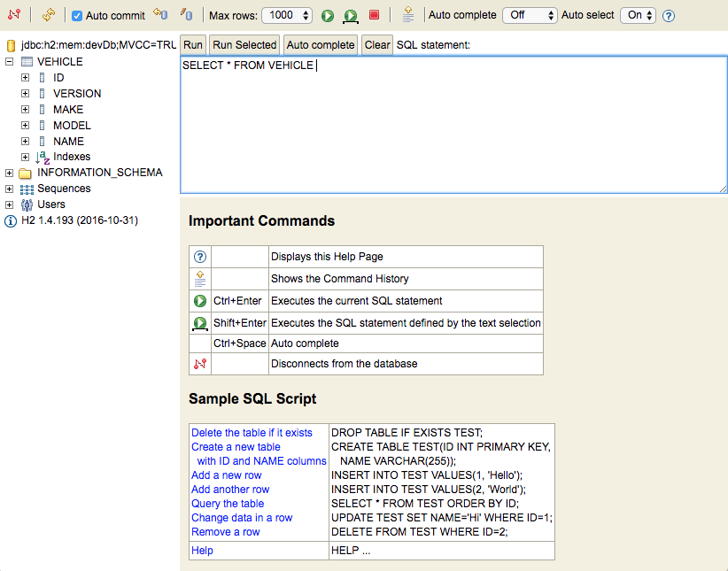Click the Indexes sort icon

pyautogui.click(x=43, y=158)
